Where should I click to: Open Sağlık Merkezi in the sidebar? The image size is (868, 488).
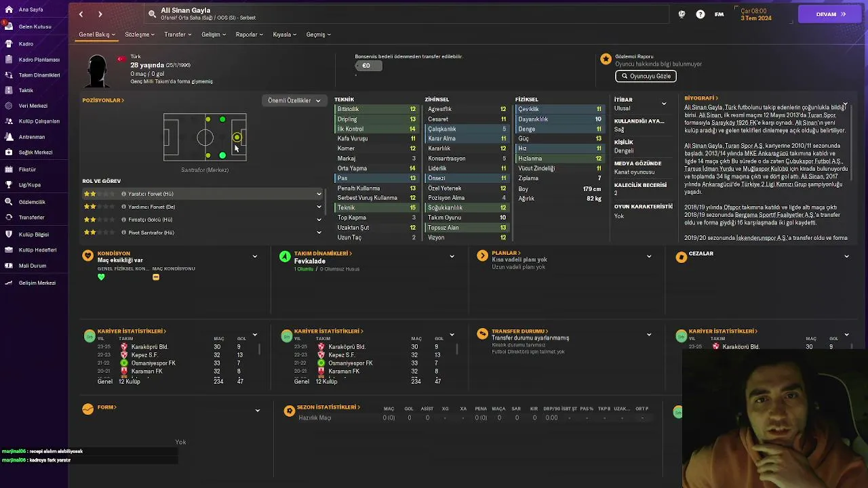[x=35, y=152]
